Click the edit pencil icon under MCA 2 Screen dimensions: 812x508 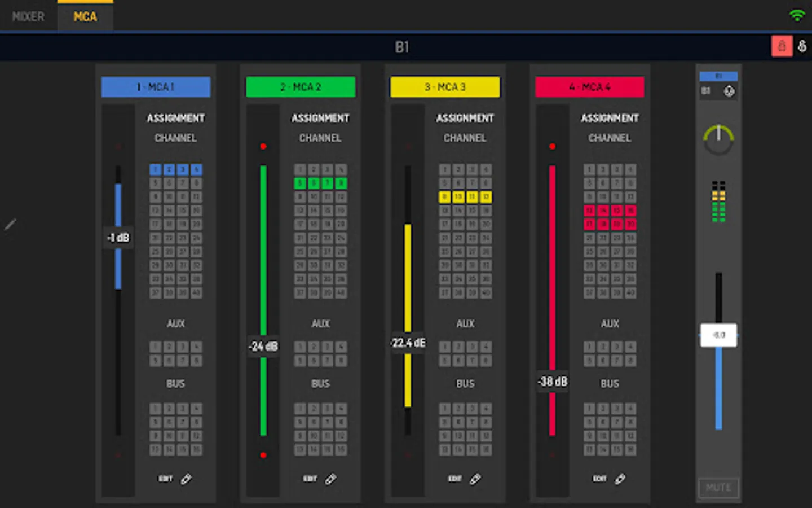pyautogui.click(x=331, y=479)
